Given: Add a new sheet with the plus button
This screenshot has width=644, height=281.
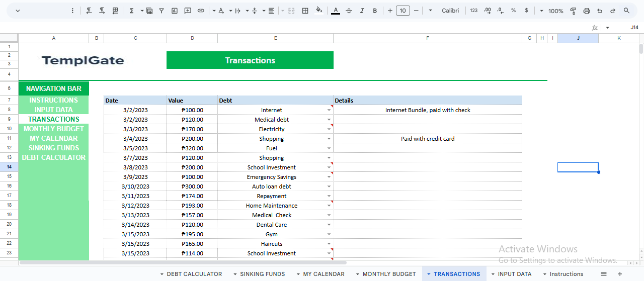Looking at the screenshot, I should 620,274.
